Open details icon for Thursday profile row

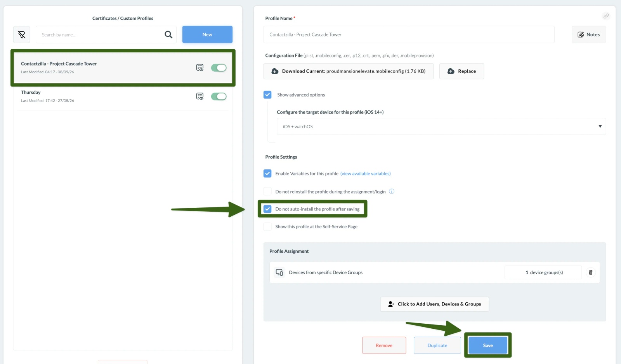200,96
